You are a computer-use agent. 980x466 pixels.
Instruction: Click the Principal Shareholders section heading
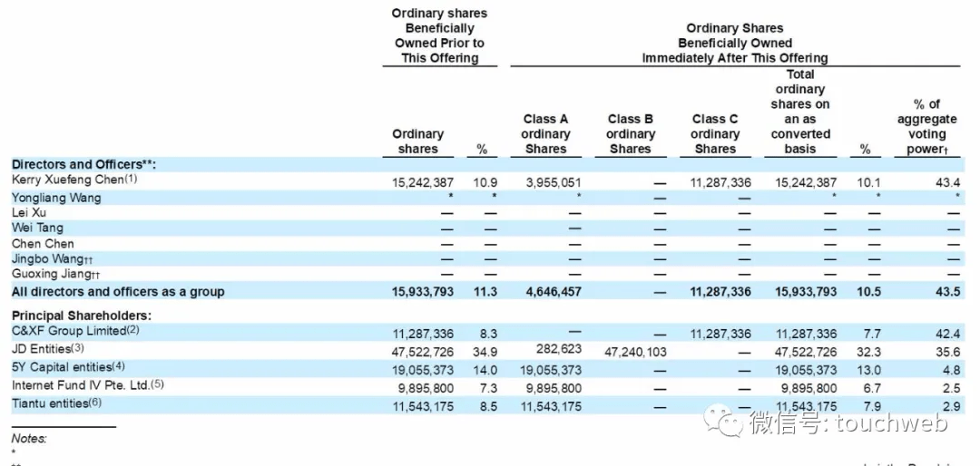pyautogui.click(x=81, y=316)
